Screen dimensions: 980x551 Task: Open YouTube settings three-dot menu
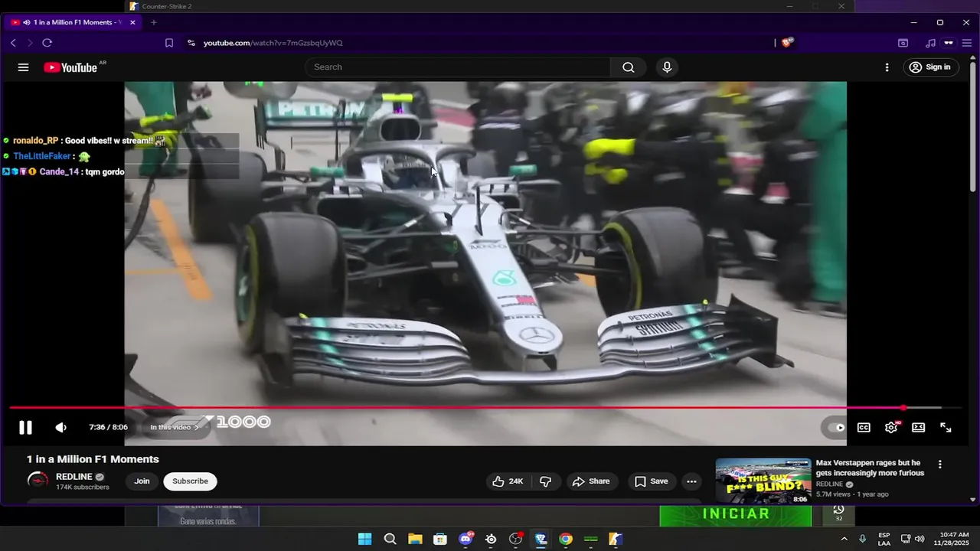887,67
